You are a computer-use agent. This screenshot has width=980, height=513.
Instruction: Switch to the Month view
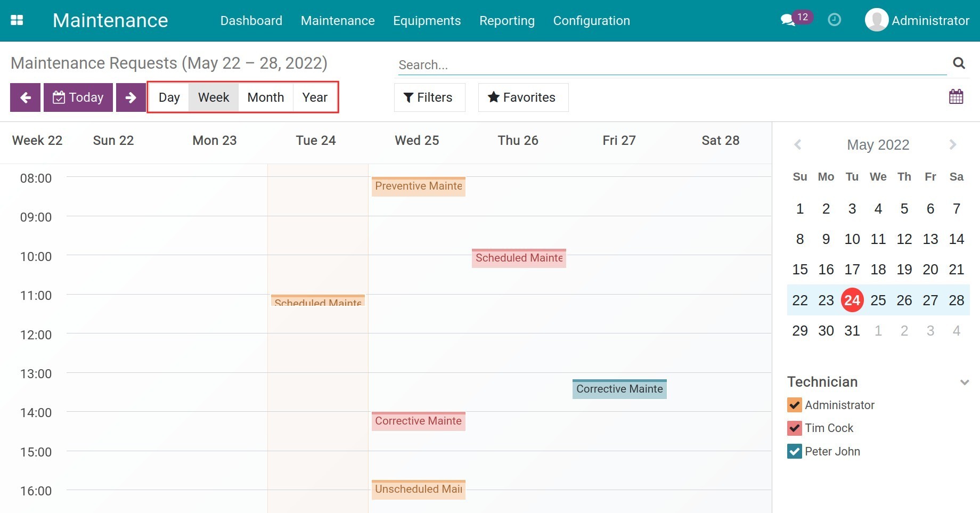pyautogui.click(x=265, y=97)
